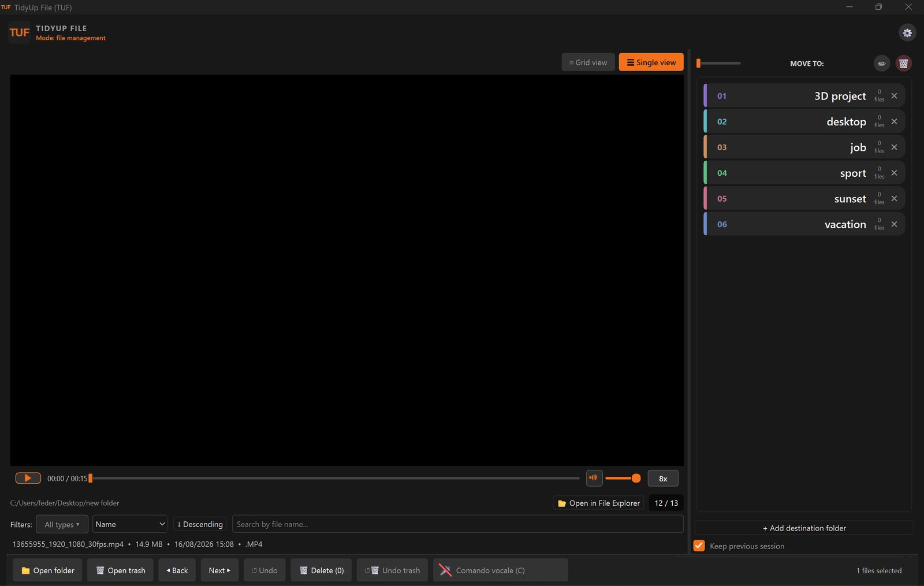Move file to sunset folder
Screen dimensions: 924x586
click(804, 199)
